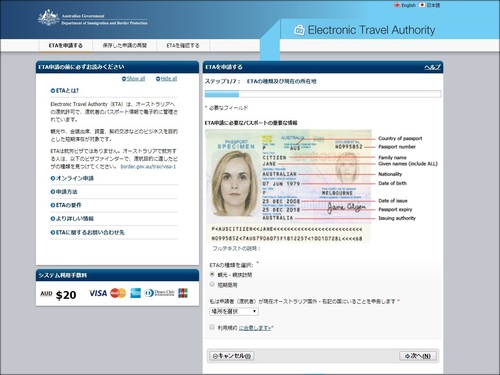Switch to the ETAを申請する tab
The width and height of the screenshot is (500, 375).
pyautogui.click(x=66, y=46)
